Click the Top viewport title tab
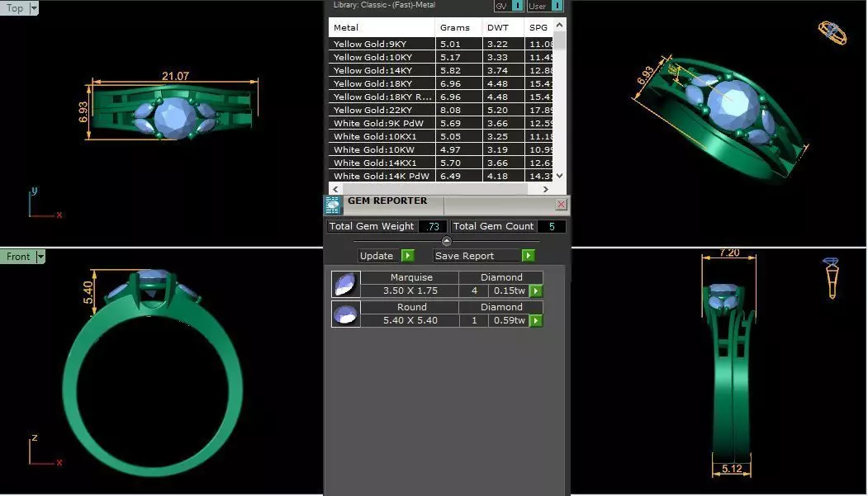This screenshot has height=496, width=868. tap(14, 7)
